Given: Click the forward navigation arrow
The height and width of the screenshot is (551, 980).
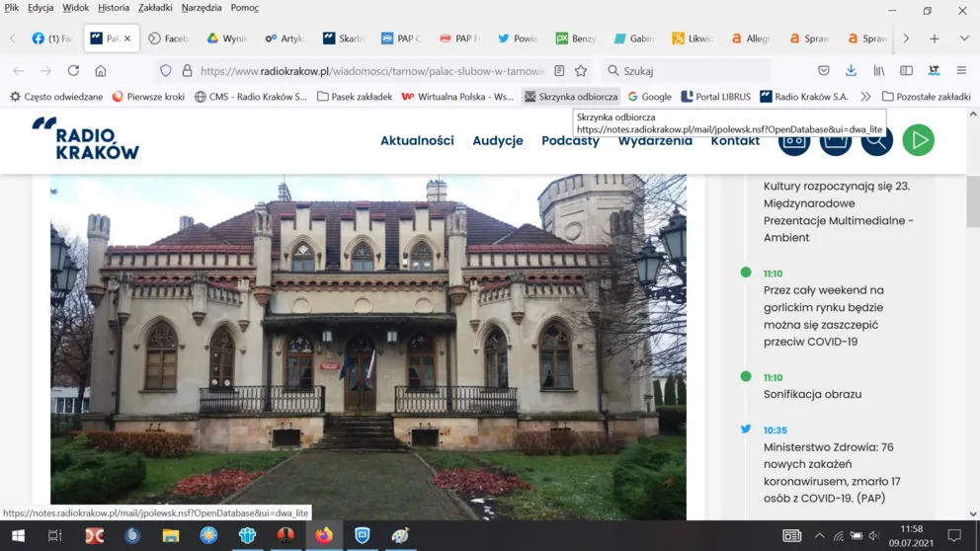Looking at the screenshot, I should pos(45,70).
